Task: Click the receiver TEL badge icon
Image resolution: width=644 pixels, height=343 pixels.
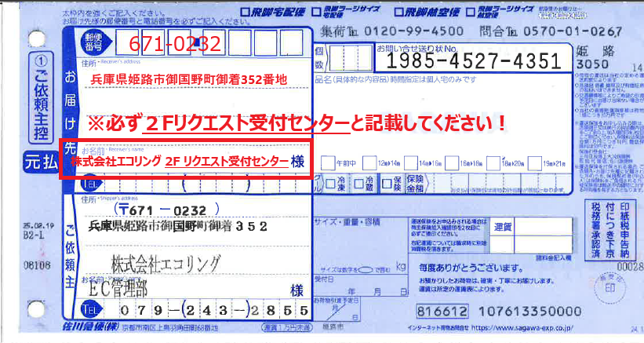Action: [x=91, y=185]
